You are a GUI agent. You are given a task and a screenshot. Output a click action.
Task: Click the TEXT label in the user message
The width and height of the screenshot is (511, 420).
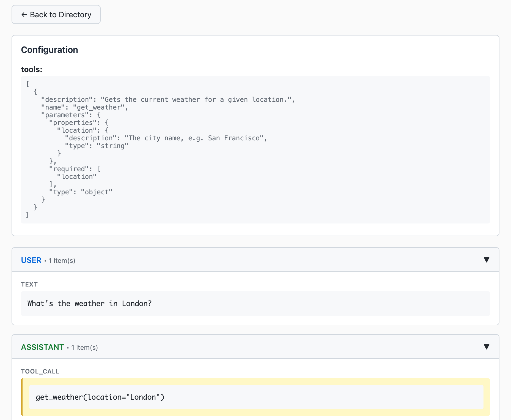(29, 284)
